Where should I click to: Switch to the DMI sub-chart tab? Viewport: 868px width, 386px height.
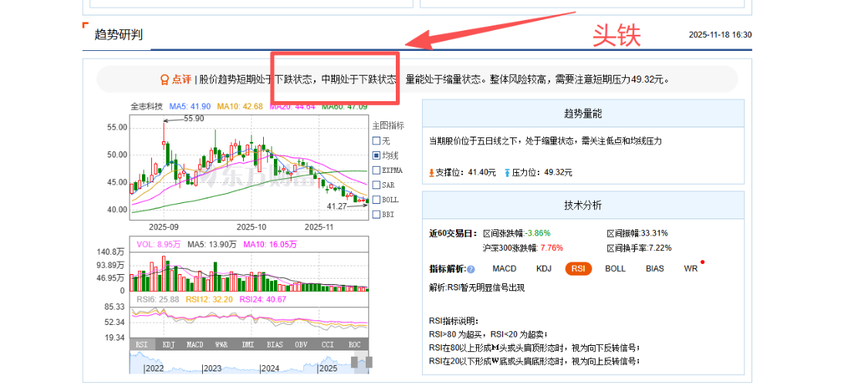[x=248, y=344]
